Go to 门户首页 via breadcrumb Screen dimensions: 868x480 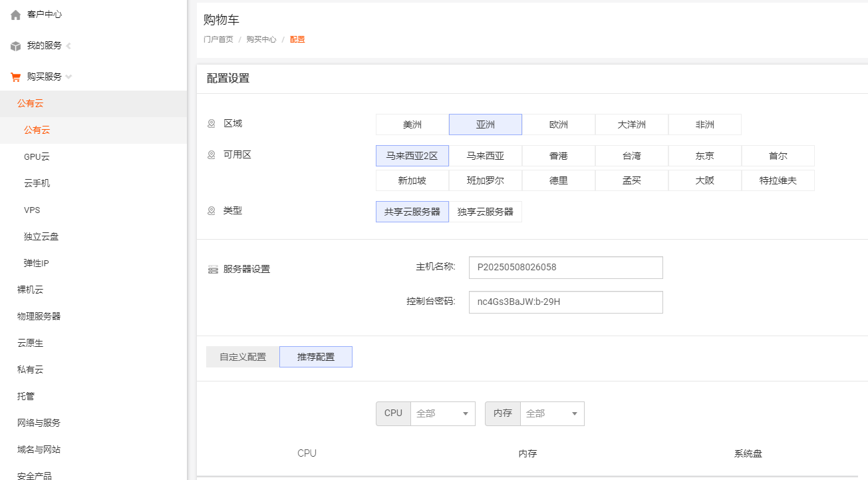pyautogui.click(x=218, y=39)
